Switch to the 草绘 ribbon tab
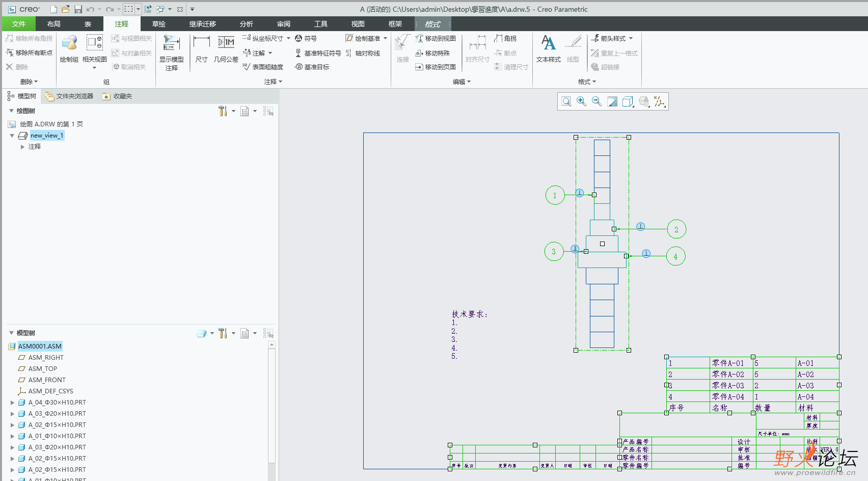Screen dimensions: 868x481 click(x=159, y=24)
